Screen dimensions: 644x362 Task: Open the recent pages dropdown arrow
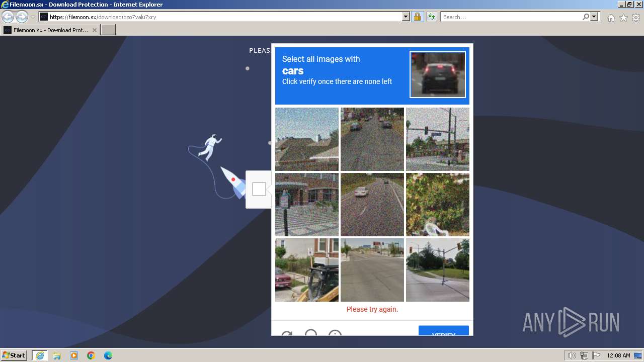tap(33, 17)
